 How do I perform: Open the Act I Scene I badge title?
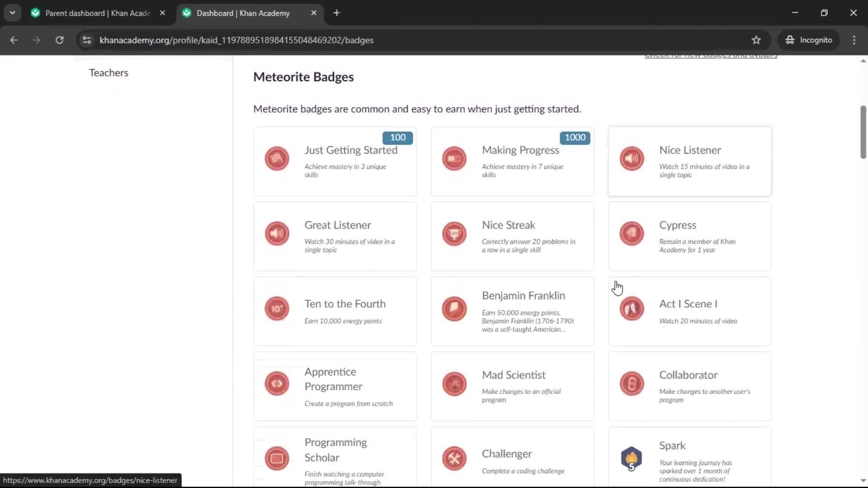point(688,304)
